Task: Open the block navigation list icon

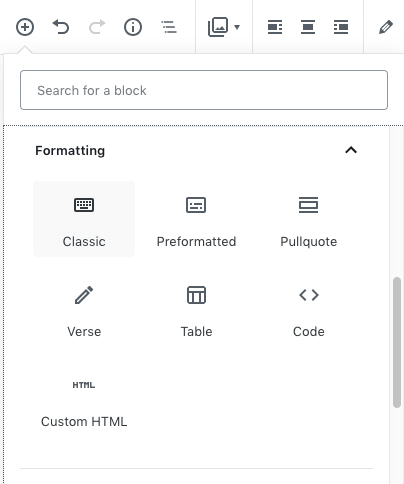Action: [x=169, y=27]
